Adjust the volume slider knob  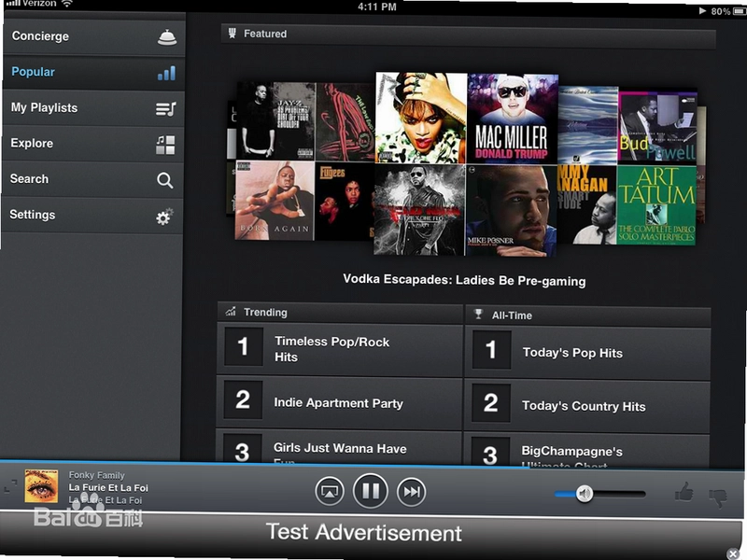[x=585, y=494]
